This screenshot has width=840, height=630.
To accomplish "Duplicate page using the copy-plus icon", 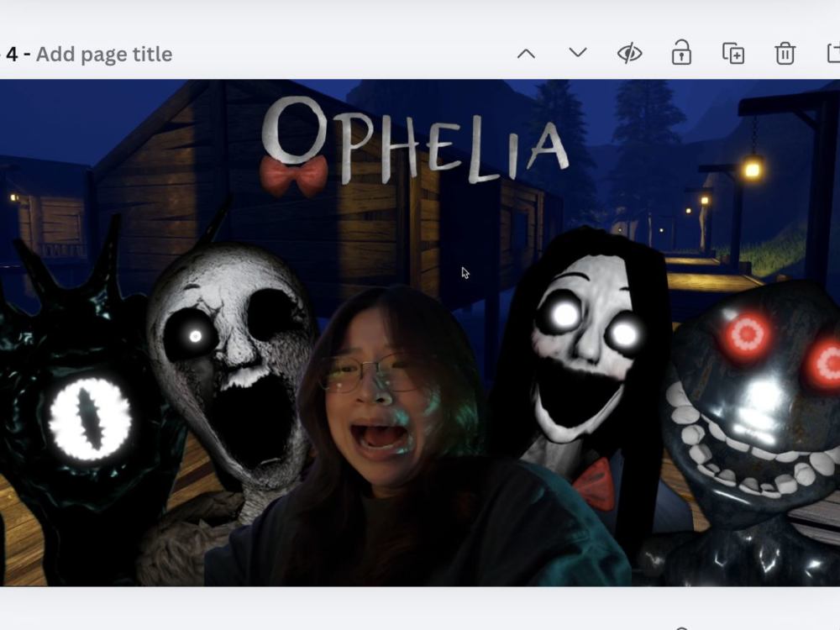I will (732, 54).
